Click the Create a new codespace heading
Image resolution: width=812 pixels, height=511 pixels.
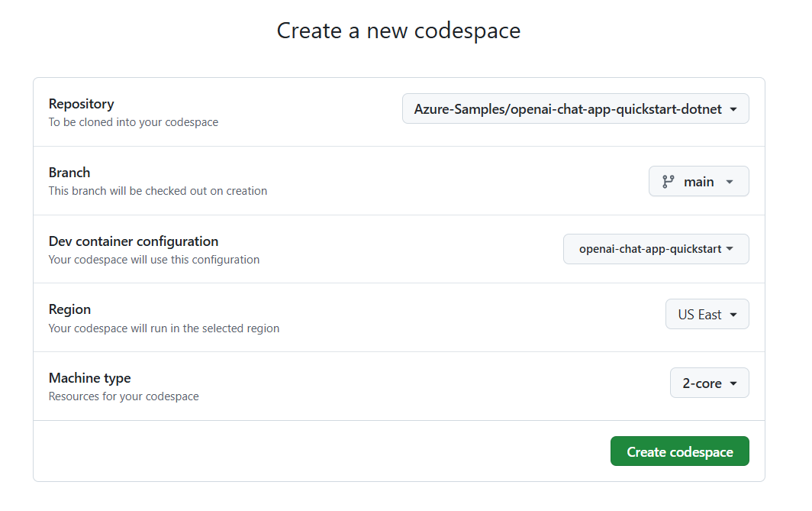[x=398, y=31]
